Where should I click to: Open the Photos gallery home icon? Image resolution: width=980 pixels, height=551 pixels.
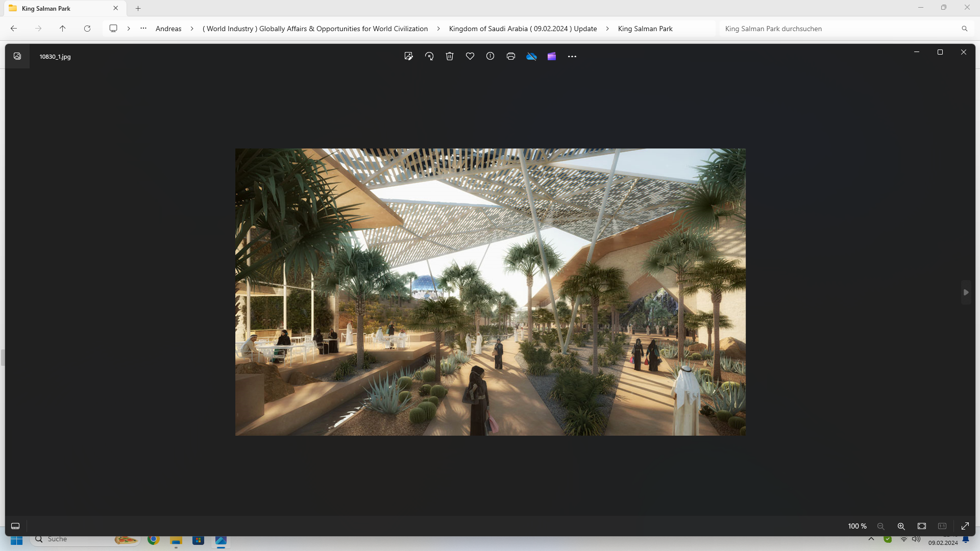[17, 56]
